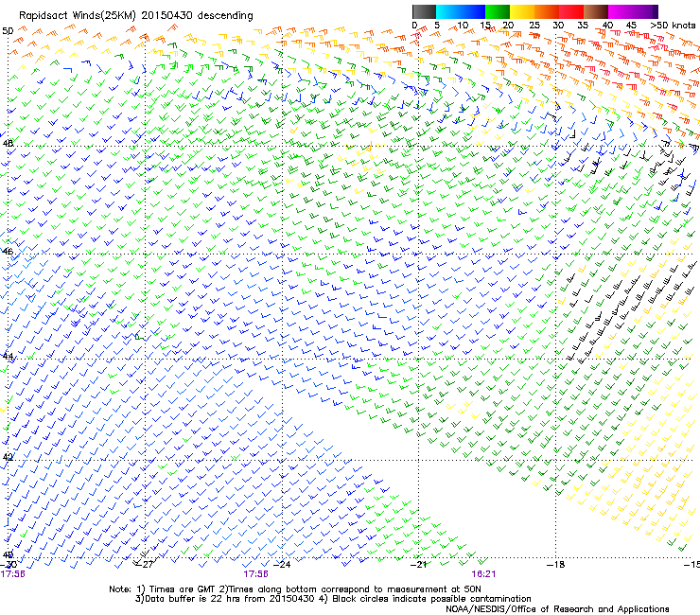Click the gray 0-5 knots legend swatch

(x=424, y=11)
